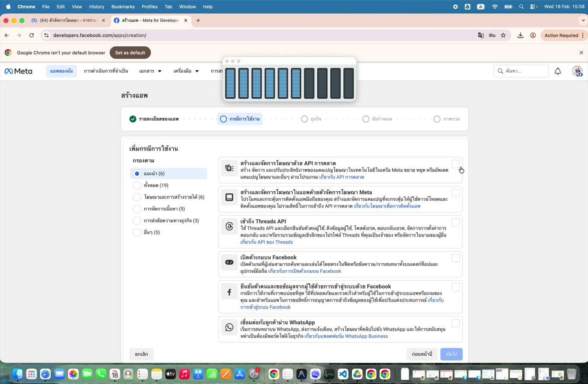588x384 pixels.
Task: Open a new tab with plus button
Action: (198, 20)
